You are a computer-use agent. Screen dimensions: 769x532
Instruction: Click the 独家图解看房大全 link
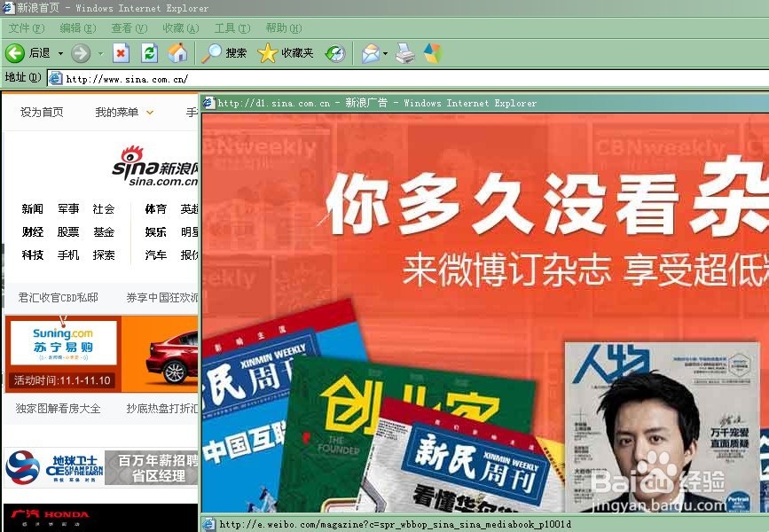[x=59, y=409]
